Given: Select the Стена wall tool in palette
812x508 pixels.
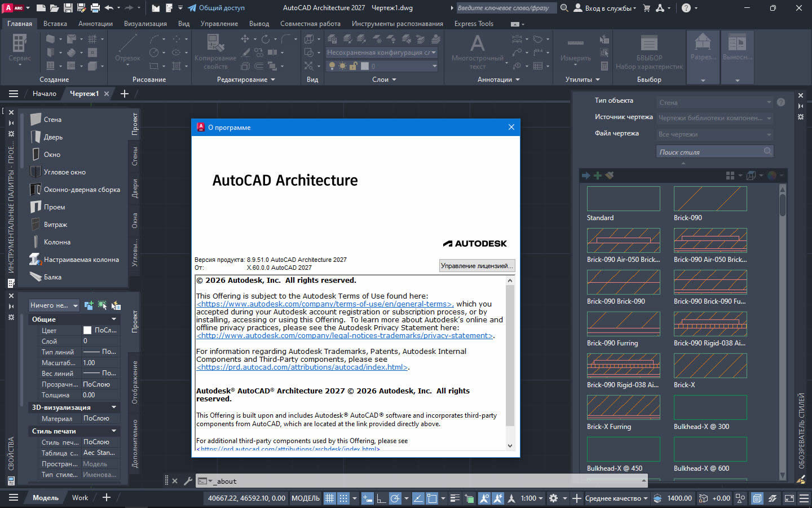Looking at the screenshot, I should (x=52, y=120).
